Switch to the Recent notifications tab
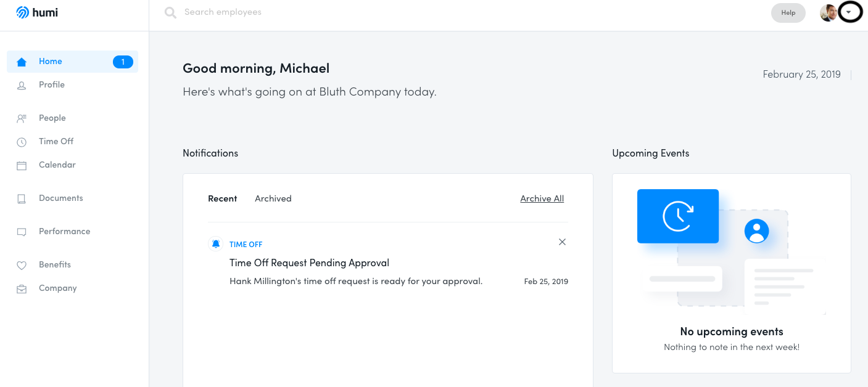Screen dimensions: 868x387 (223, 198)
